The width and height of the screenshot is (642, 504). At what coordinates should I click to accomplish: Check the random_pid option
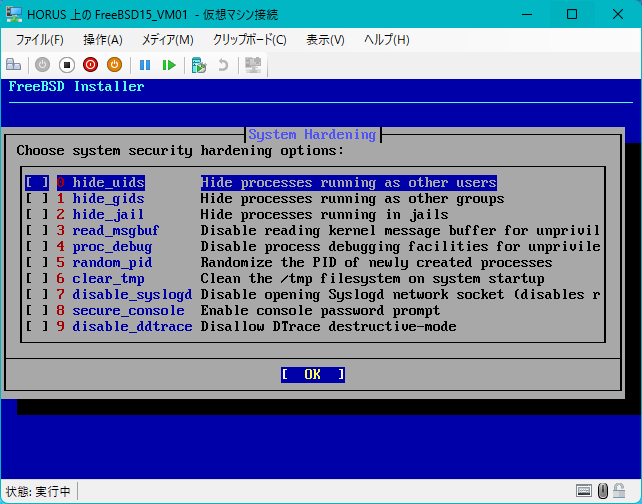[37, 262]
